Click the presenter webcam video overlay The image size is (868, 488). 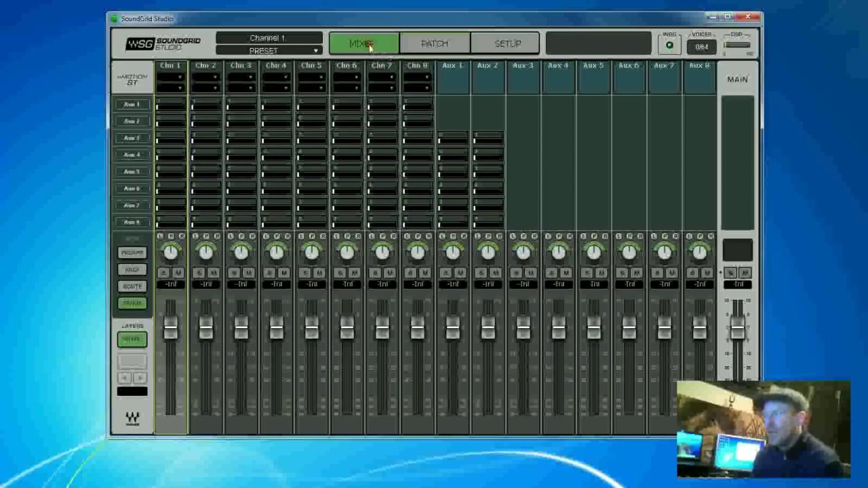coord(764,430)
